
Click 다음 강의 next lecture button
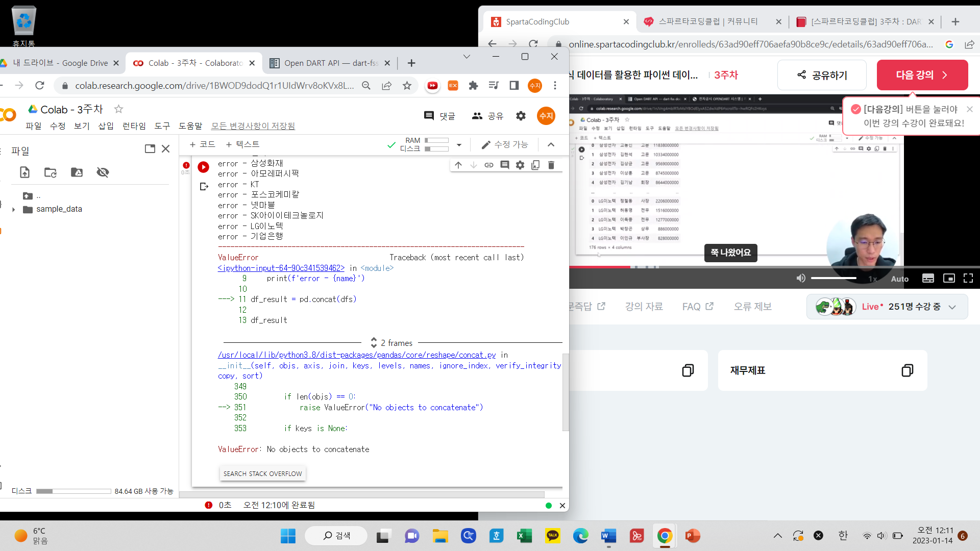click(922, 75)
